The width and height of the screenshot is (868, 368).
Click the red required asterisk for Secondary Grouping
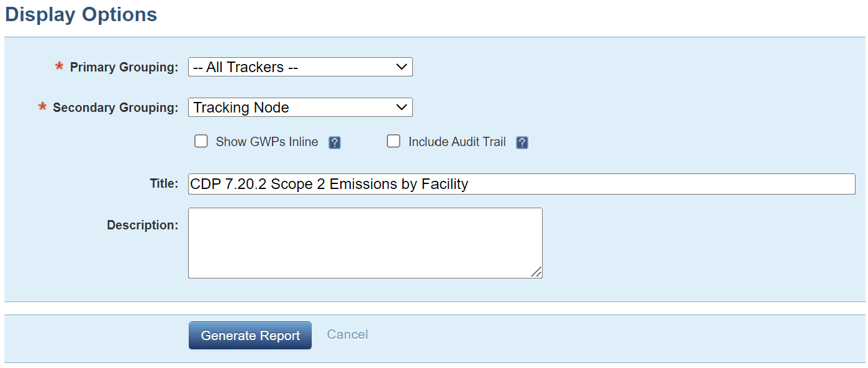pyautogui.click(x=43, y=106)
